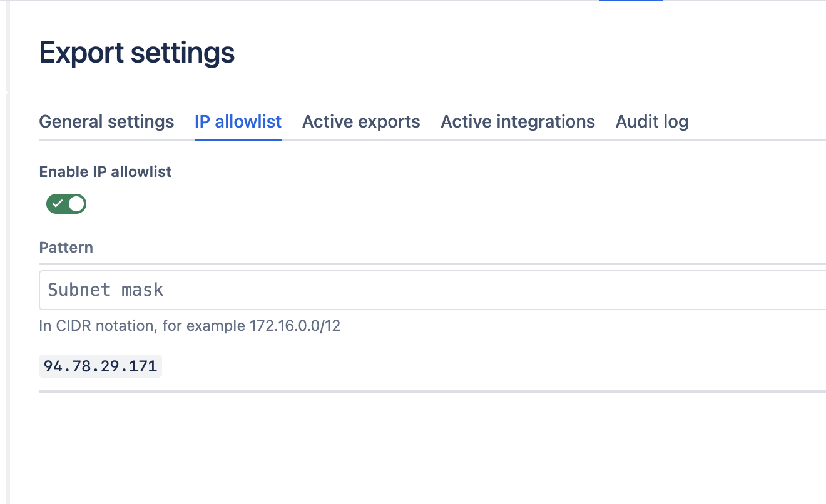Open the Active integrations tab
Screen dimensions: 826x504
coord(518,121)
